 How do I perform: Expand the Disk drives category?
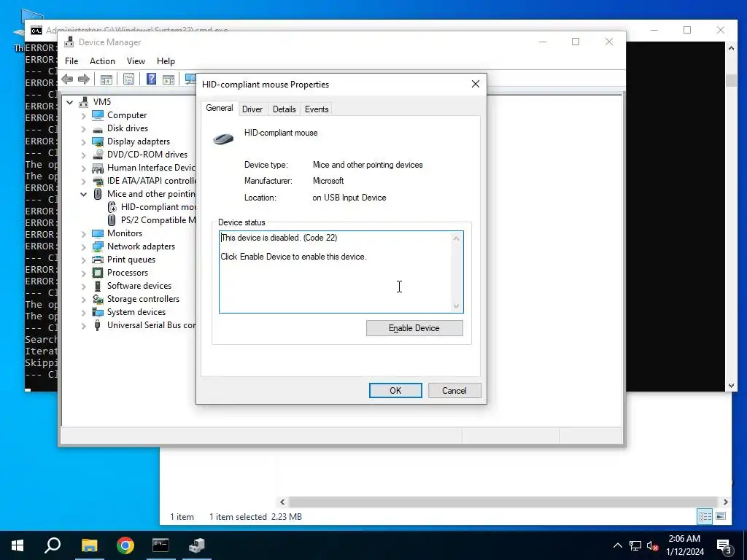point(84,129)
